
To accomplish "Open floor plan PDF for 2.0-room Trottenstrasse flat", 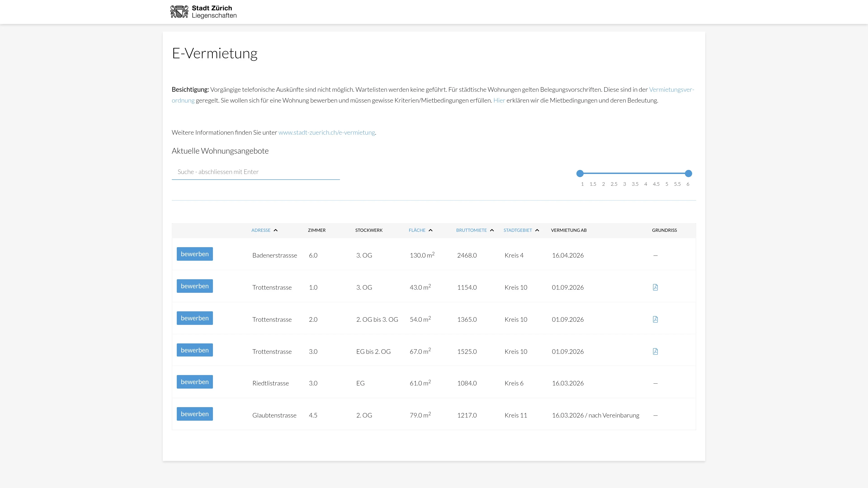I will (655, 319).
